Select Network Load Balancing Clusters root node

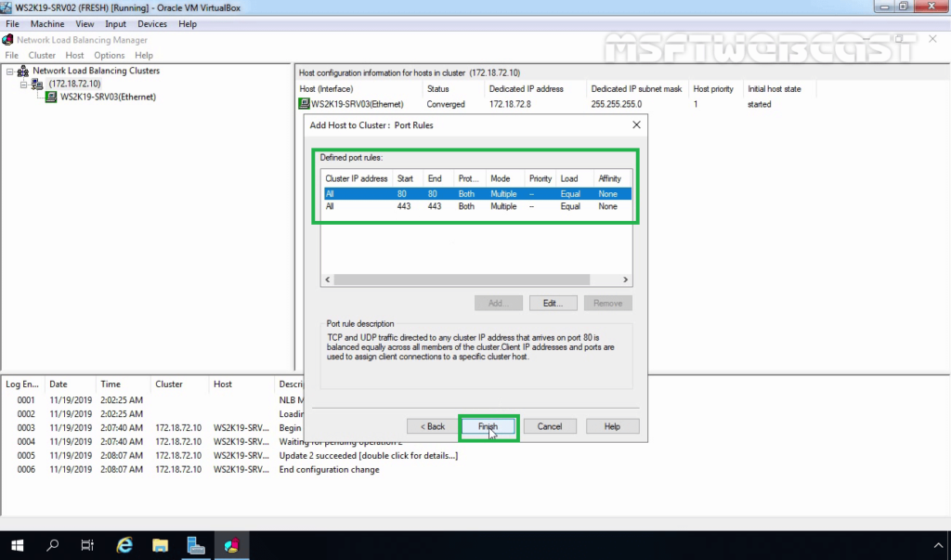96,71
